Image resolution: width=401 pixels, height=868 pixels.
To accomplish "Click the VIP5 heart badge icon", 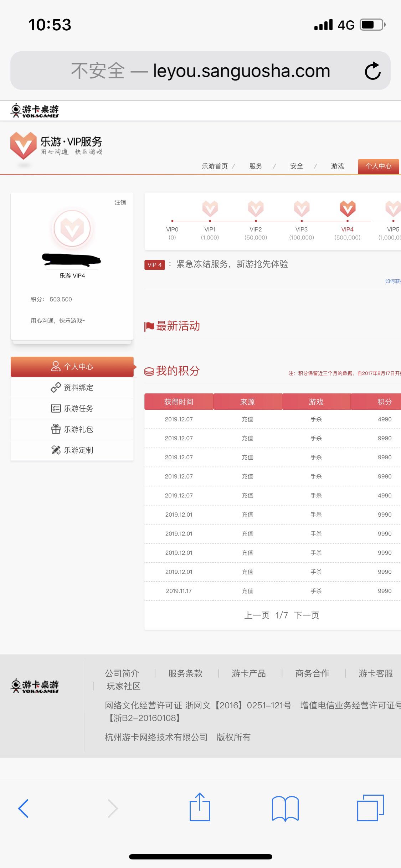I will point(393,208).
